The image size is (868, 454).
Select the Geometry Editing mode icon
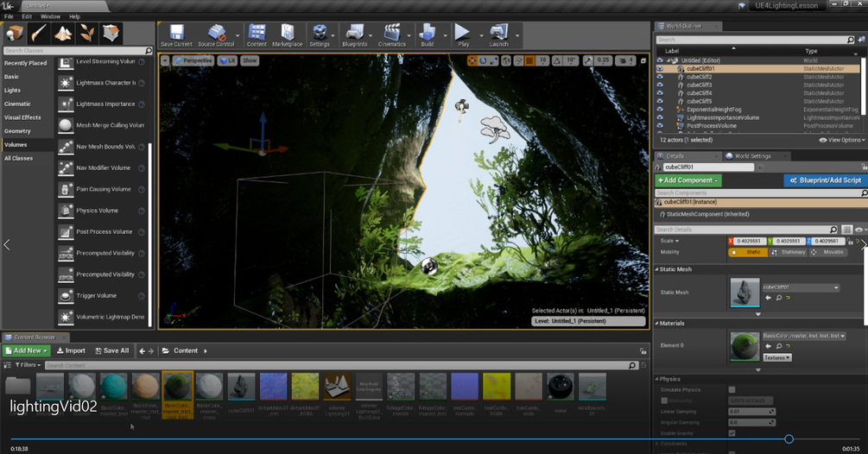(111, 34)
